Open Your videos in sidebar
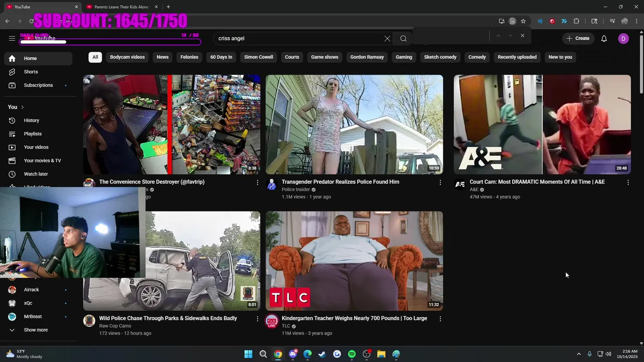Viewport: 644px width, 362px height. [38, 147]
